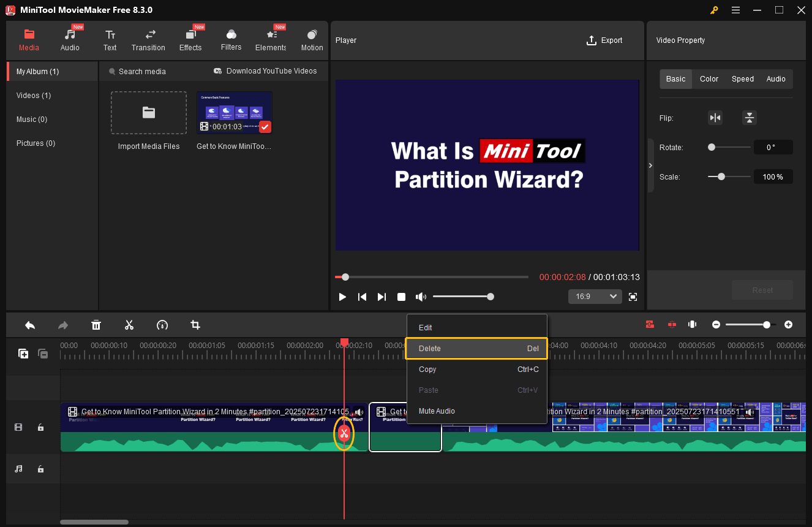Play the video preview
Viewport: 812px width, 527px height.
342,297
